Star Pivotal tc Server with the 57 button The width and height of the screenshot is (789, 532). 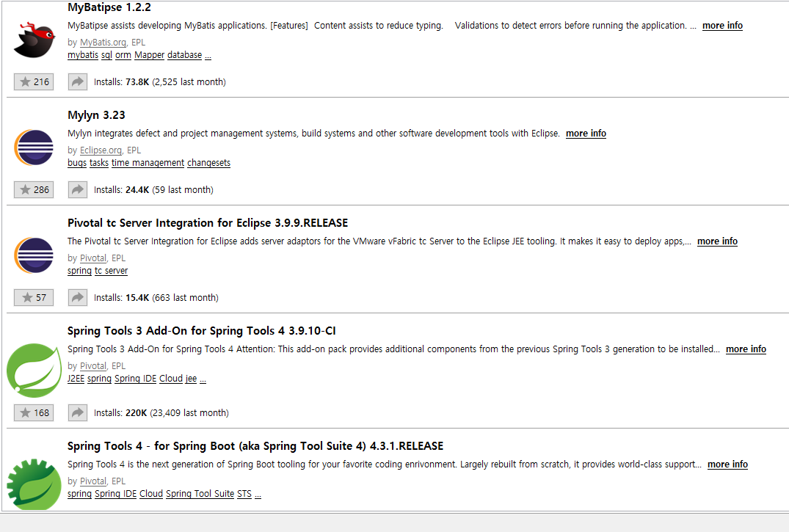coord(34,297)
